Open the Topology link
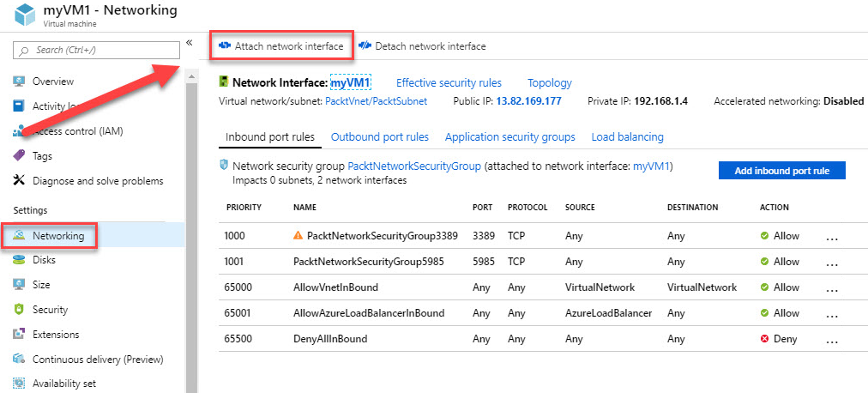 click(550, 83)
